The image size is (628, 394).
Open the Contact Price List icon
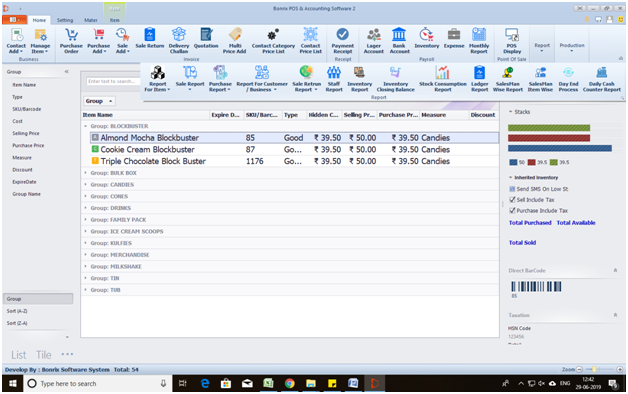tap(310, 40)
